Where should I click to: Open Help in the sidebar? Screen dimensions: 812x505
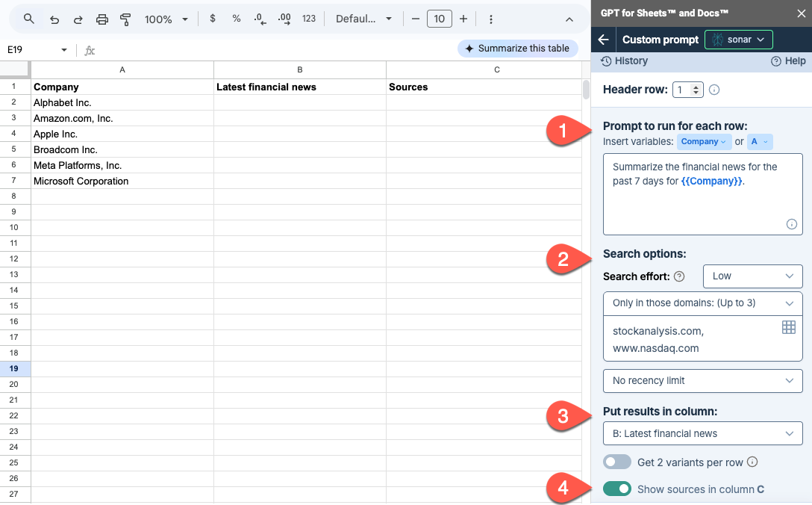coord(788,61)
